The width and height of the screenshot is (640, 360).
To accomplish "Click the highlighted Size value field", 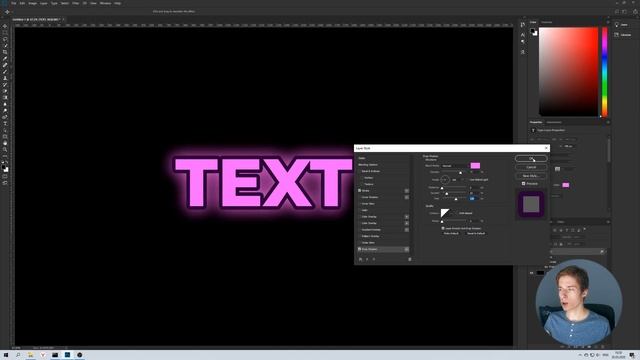I will point(472,198).
